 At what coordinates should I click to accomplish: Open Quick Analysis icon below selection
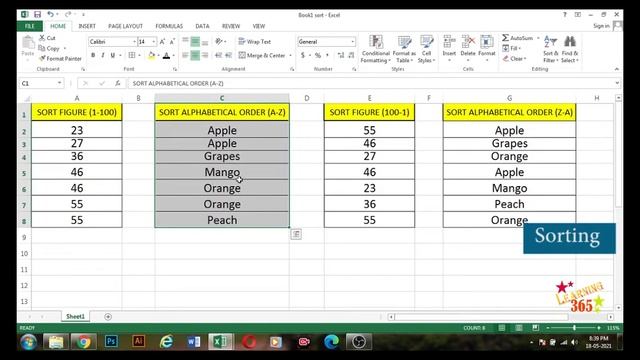[x=296, y=234]
